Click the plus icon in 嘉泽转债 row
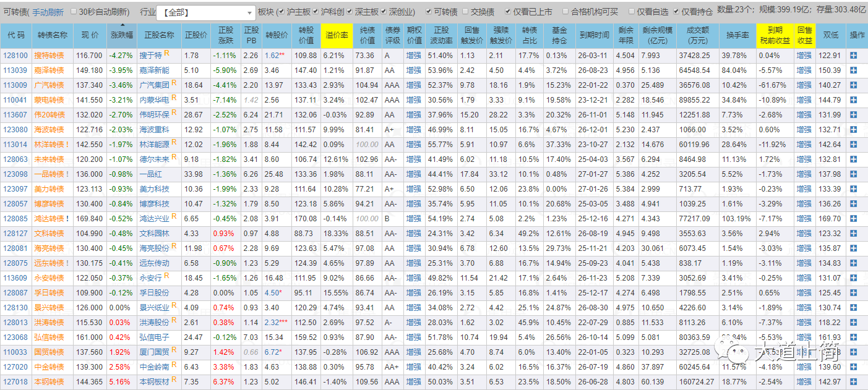Image resolution: width=868 pixels, height=390 pixels. click(x=854, y=70)
